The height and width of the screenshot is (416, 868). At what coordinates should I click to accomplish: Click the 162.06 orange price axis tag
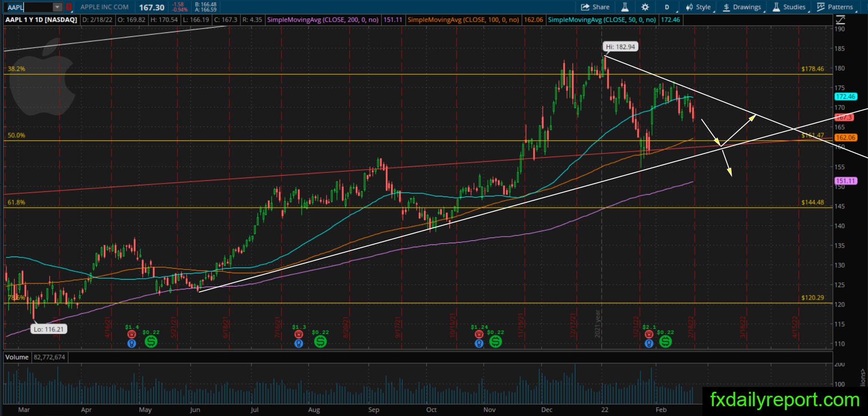pos(845,137)
